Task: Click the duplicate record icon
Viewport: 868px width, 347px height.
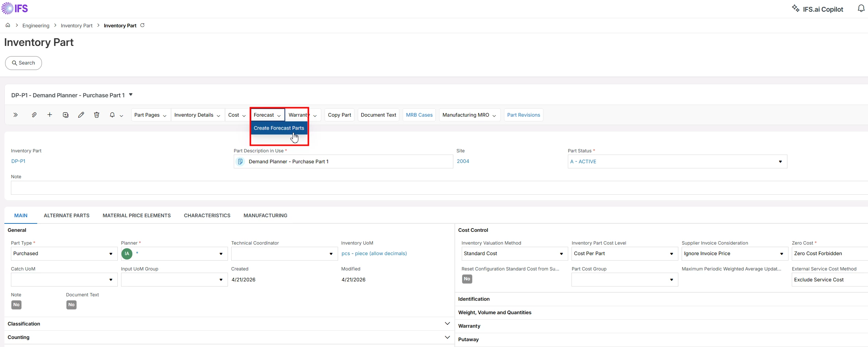Action: (x=66, y=115)
